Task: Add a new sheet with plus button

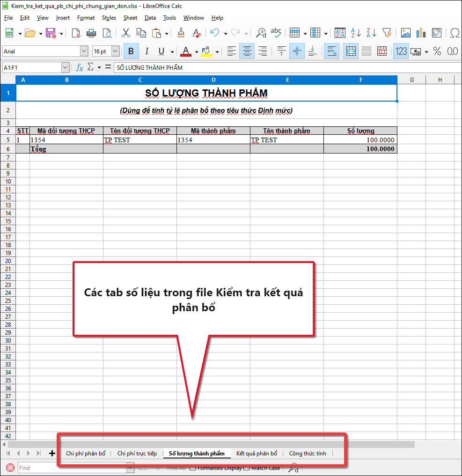Action: pyautogui.click(x=52, y=453)
